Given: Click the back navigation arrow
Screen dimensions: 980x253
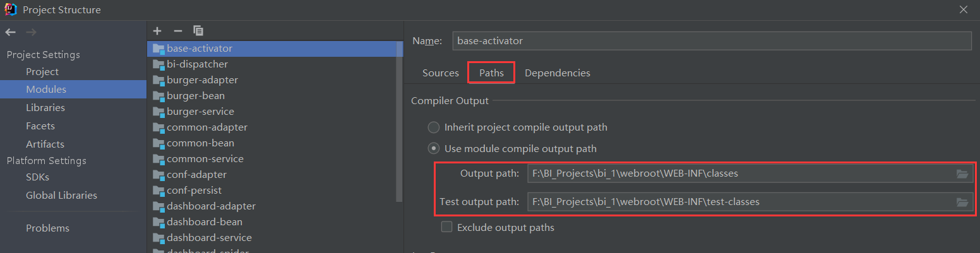Looking at the screenshot, I should [x=11, y=32].
